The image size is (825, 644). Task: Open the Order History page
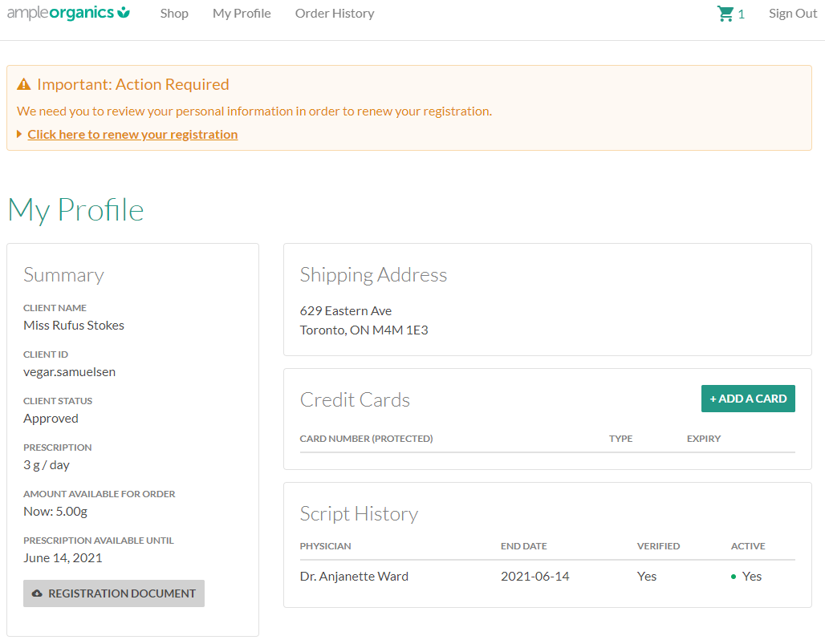(335, 14)
